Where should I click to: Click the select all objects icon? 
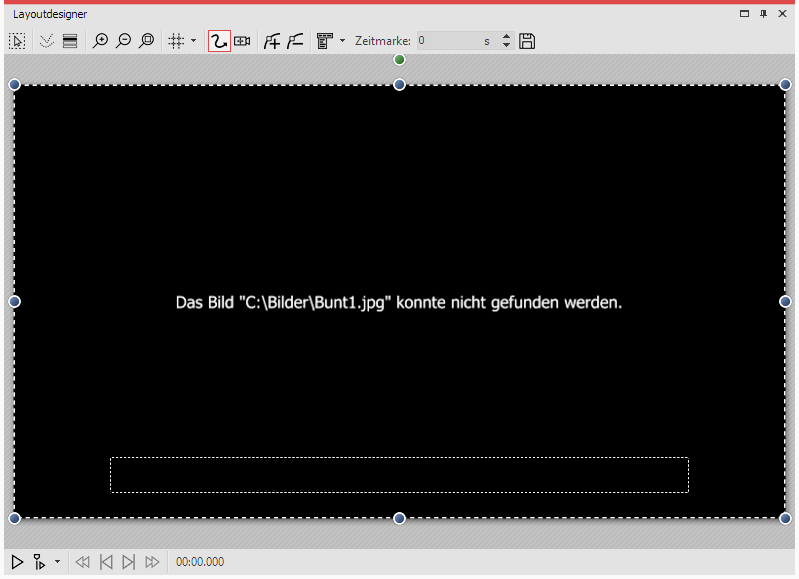tap(17, 41)
